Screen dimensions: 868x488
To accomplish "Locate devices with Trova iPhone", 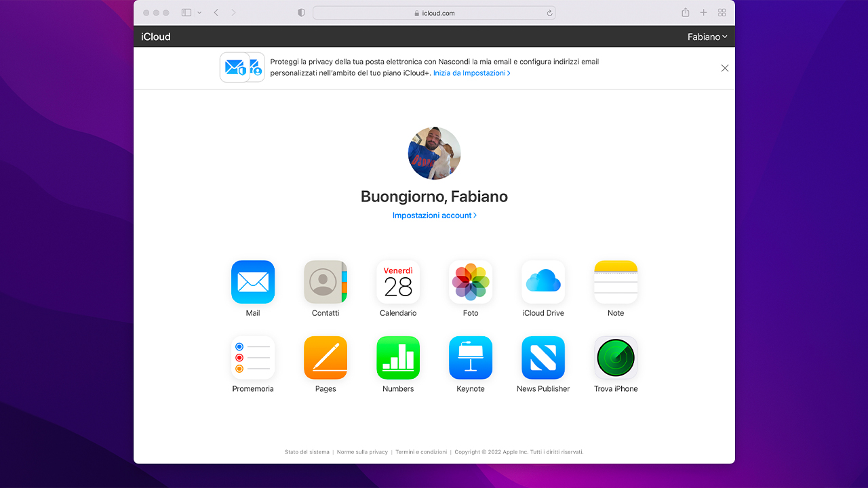I will [x=616, y=357].
